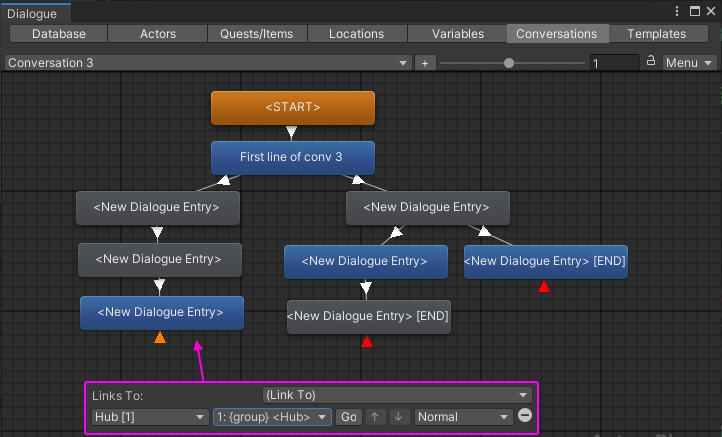The image size is (722, 437).
Task: Select gray New Dialogue Entry node under First line, left branch
Action: tap(158, 208)
